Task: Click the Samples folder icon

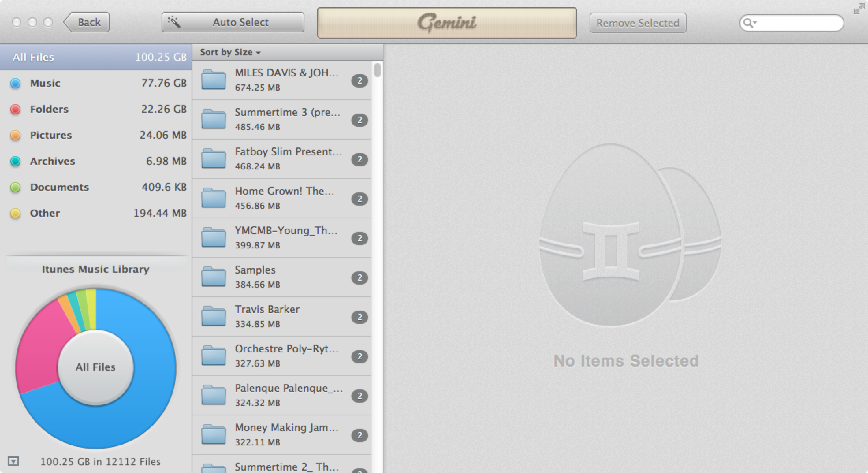Action: (213, 277)
